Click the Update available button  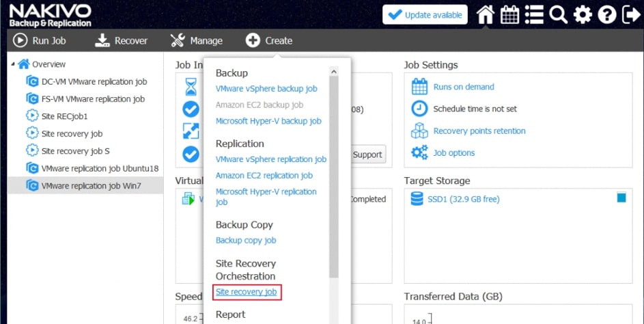[425, 14]
